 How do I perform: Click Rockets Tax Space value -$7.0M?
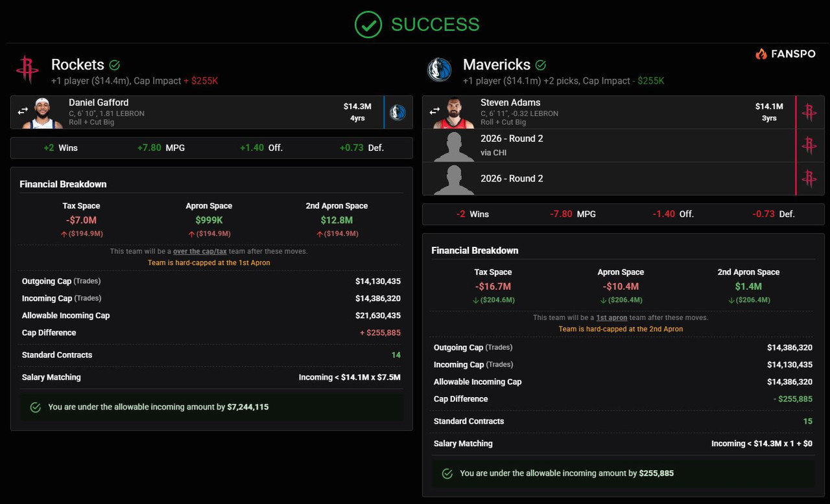[x=81, y=220]
